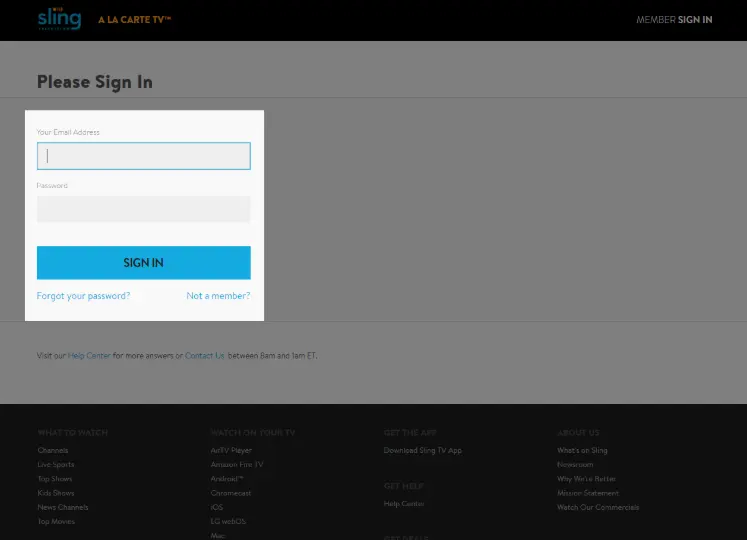Open the Forgot your password? link
Screen dimensions: 747x540
coord(83,296)
